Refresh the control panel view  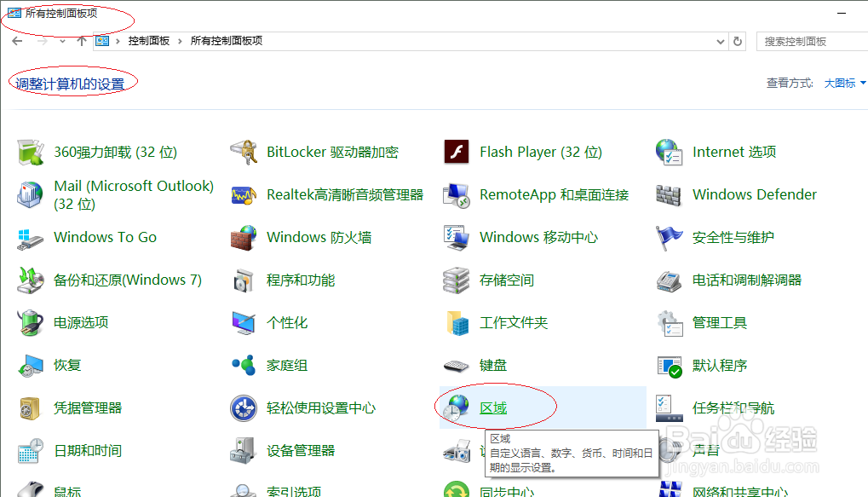coord(738,42)
